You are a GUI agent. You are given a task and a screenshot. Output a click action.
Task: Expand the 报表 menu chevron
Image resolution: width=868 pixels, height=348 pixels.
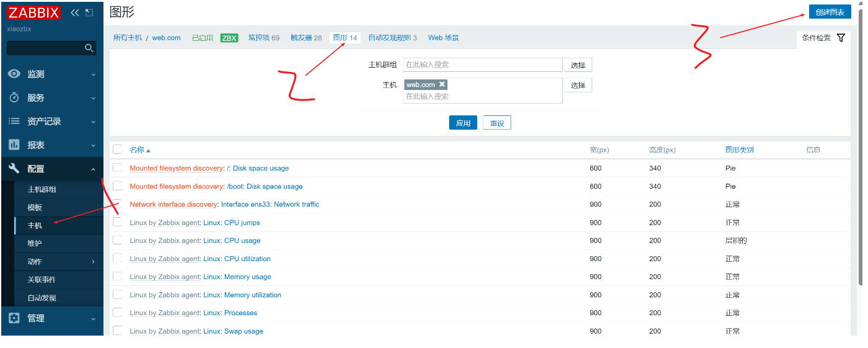pyautogui.click(x=94, y=145)
